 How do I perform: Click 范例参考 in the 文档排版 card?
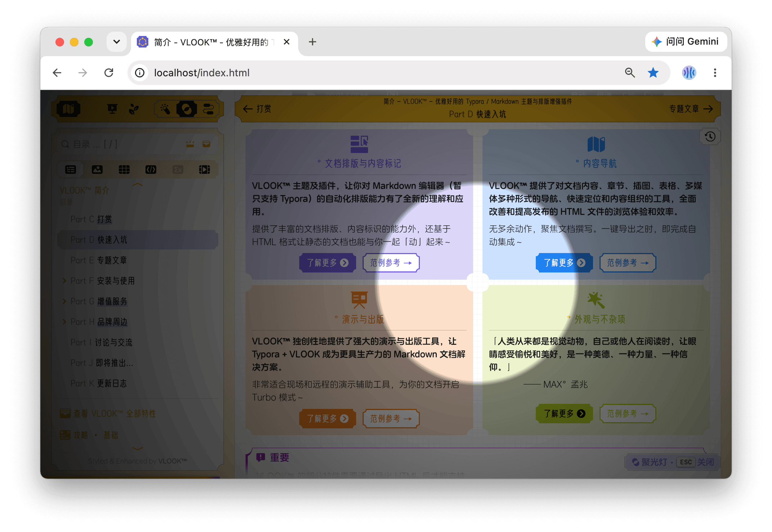pyautogui.click(x=391, y=263)
